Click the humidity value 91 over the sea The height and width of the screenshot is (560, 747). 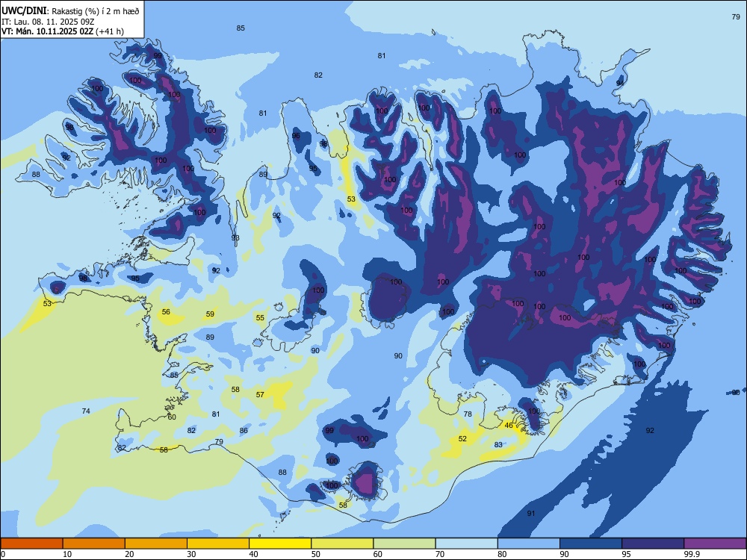click(x=531, y=514)
